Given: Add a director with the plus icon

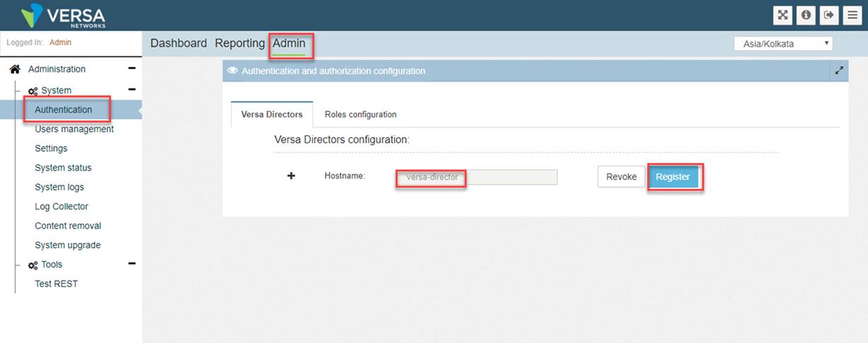Looking at the screenshot, I should pyautogui.click(x=291, y=176).
